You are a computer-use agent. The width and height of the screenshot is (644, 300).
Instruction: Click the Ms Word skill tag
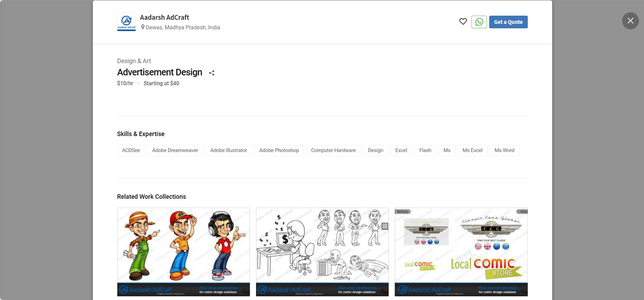pyautogui.click(x=504, y=151)
